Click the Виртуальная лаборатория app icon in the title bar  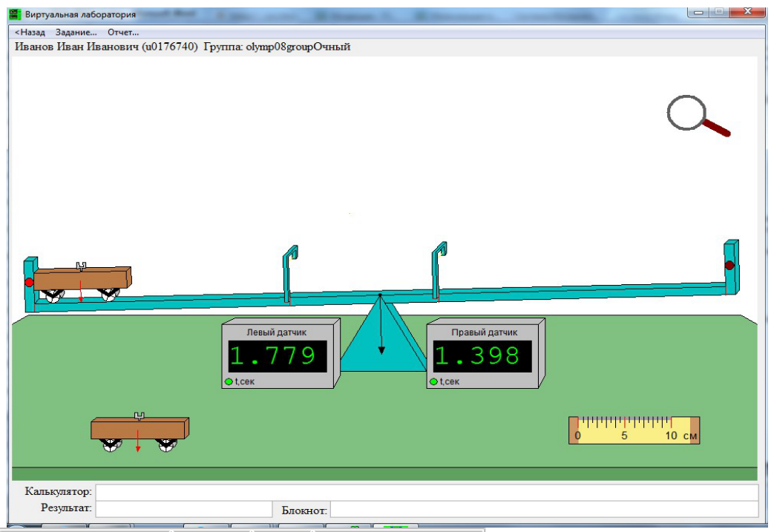click(x=15, y=13)
